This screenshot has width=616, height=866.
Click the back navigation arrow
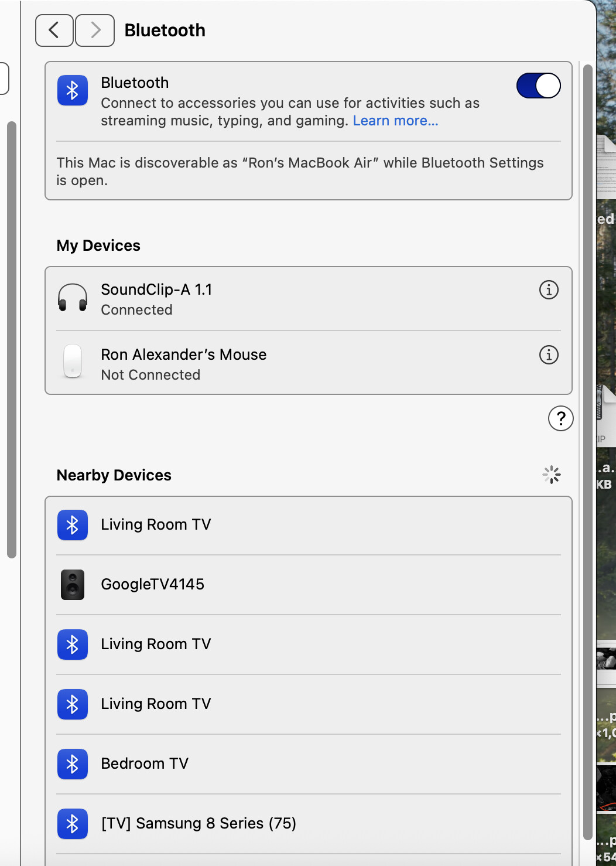[x=54, y=30]
